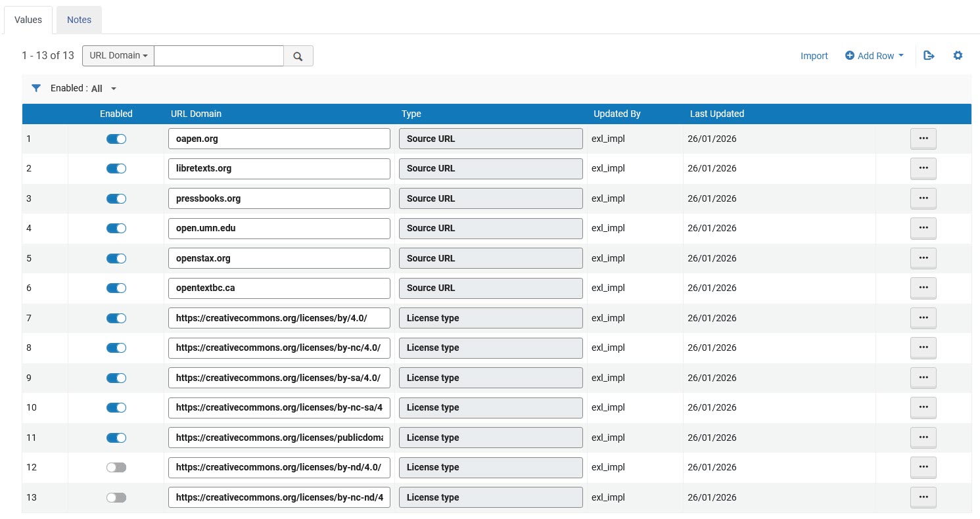Disable the pressbooks.org row toggle
This screenshot has height=519, width=980.
(x=116, y=198)
